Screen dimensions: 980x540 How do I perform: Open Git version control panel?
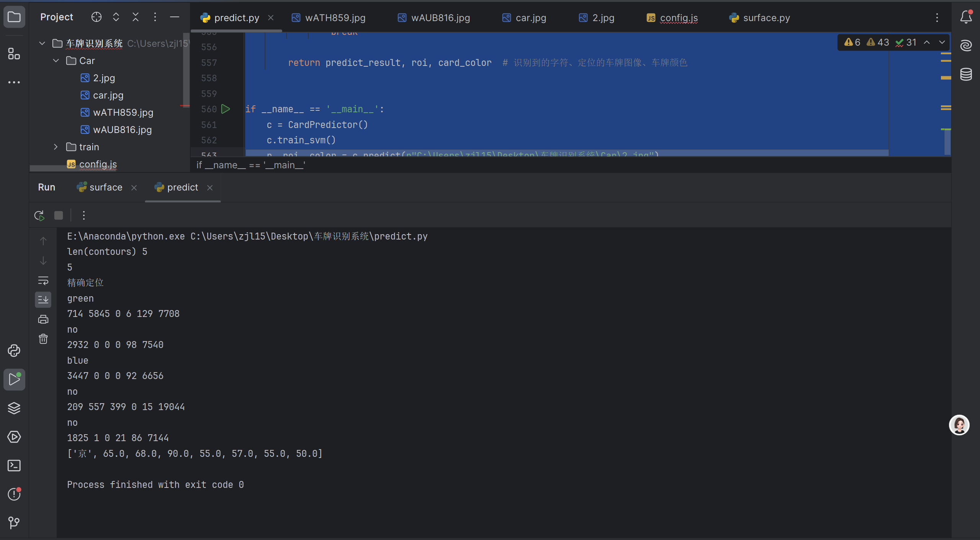14,522
